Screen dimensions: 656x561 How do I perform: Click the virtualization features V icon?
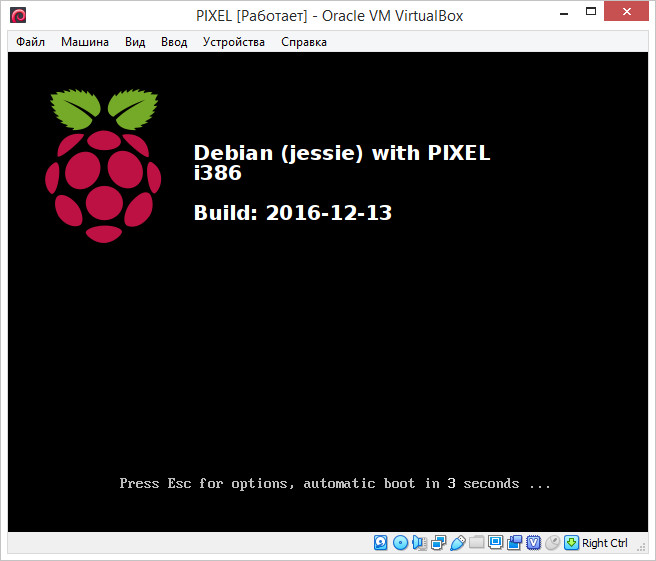coord(534,543)
